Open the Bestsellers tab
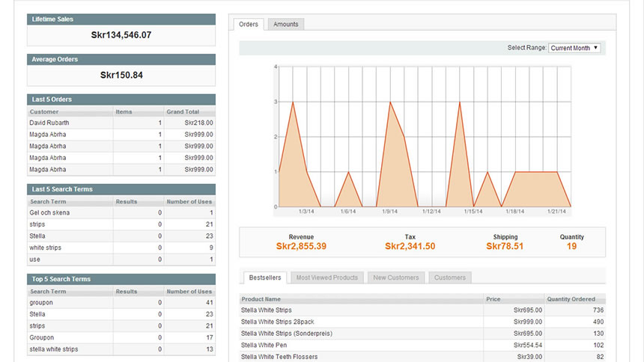 pos(264,277)
